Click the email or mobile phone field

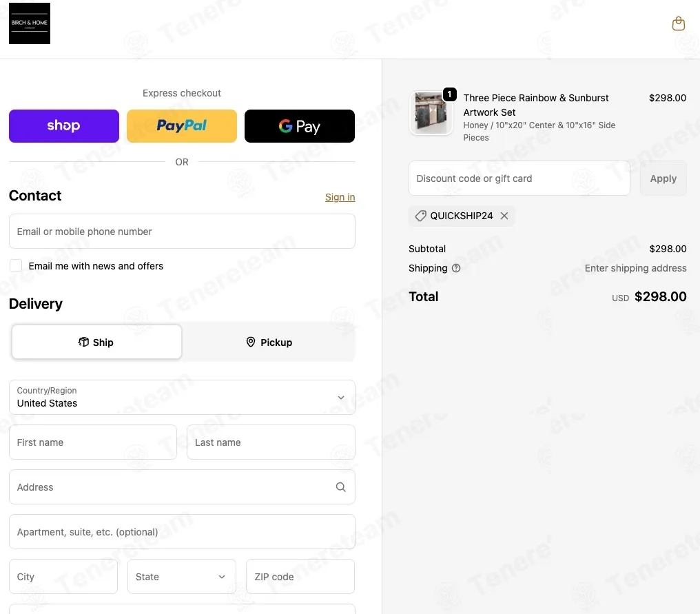click(x=182, y=232)
